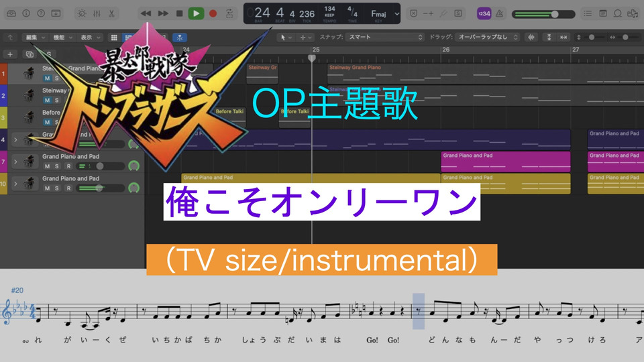Open the 機能 menu
Image resolution: width=644 pixels, height=362 pixels.
pyautogui.click(x=62, y=38)
